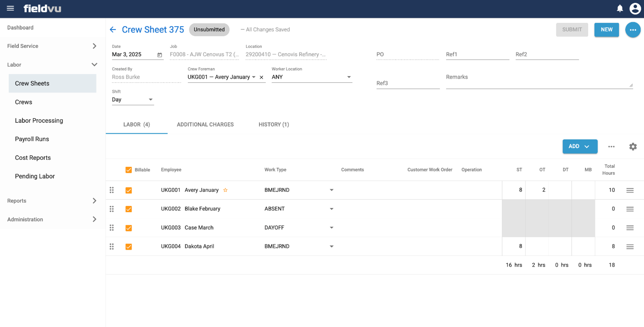Open the date picker calendar icon

[x=159, y=55]
